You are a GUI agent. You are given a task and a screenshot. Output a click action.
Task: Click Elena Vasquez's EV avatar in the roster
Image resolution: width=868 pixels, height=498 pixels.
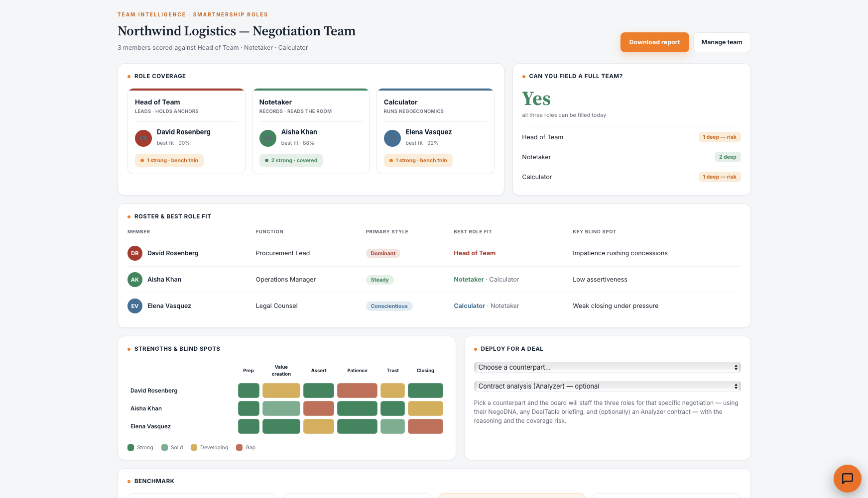pos(135,306)
